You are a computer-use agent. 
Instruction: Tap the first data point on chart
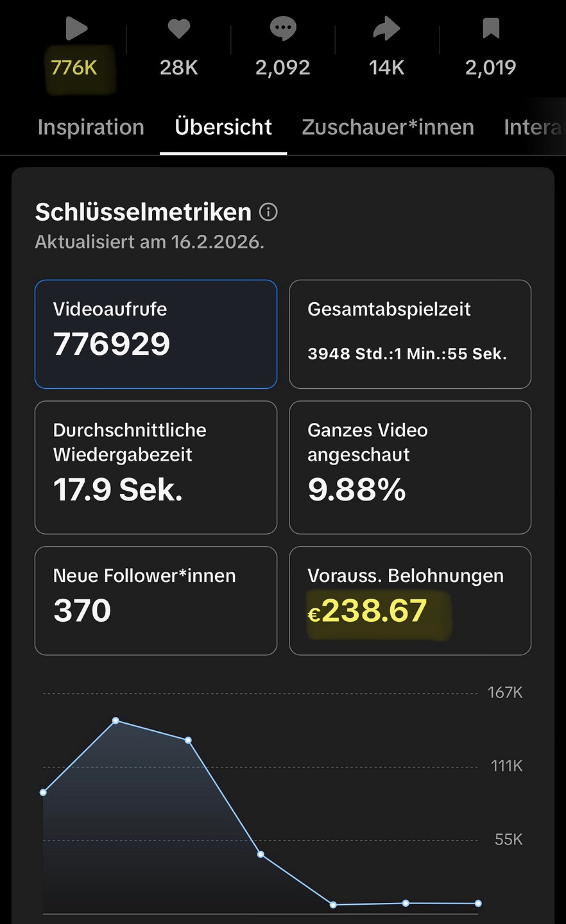pyautogui.click(x=44, y=792)
